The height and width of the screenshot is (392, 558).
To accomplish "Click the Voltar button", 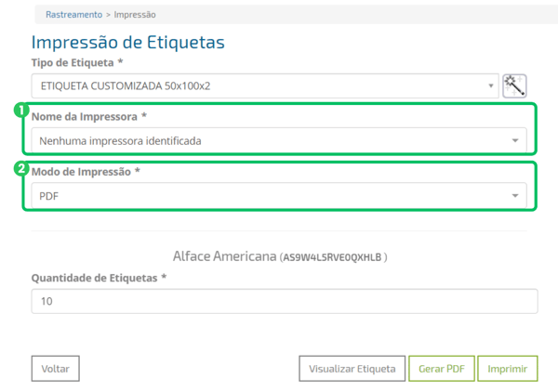I will point(55,369).
